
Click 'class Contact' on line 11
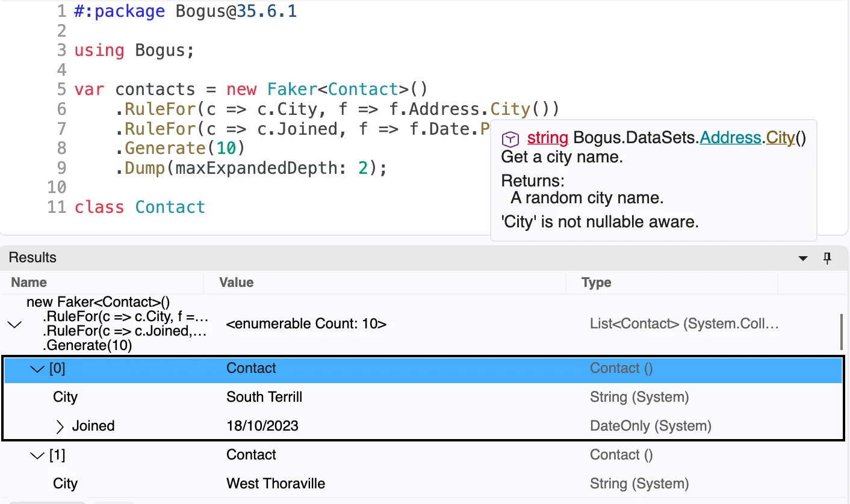click(140, 207)
